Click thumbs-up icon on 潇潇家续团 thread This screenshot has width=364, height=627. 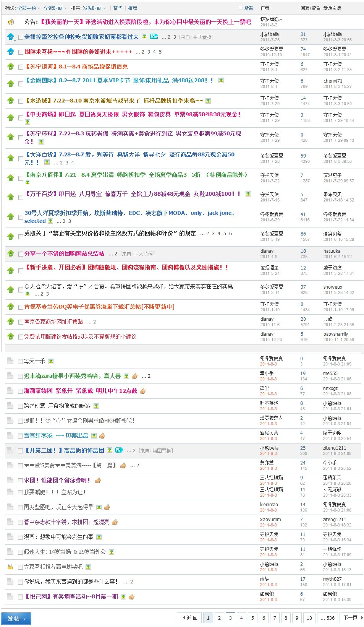(x=143, y=391)
